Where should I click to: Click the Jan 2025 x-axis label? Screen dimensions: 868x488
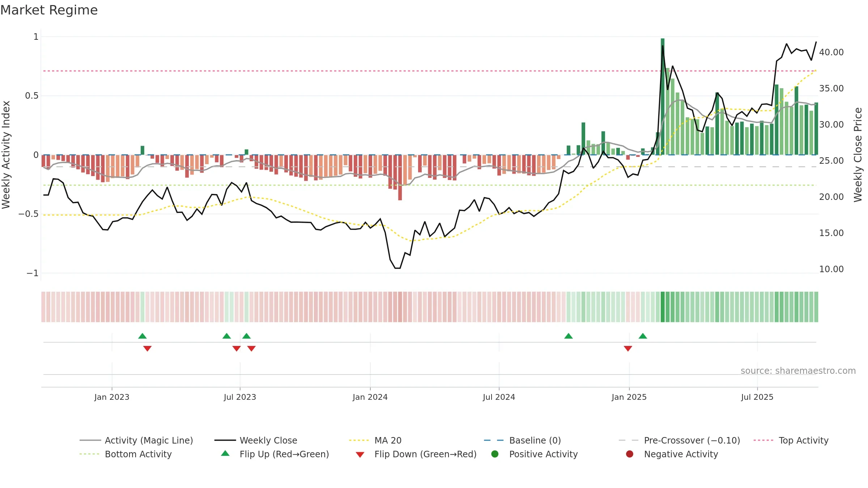point(629,397)
